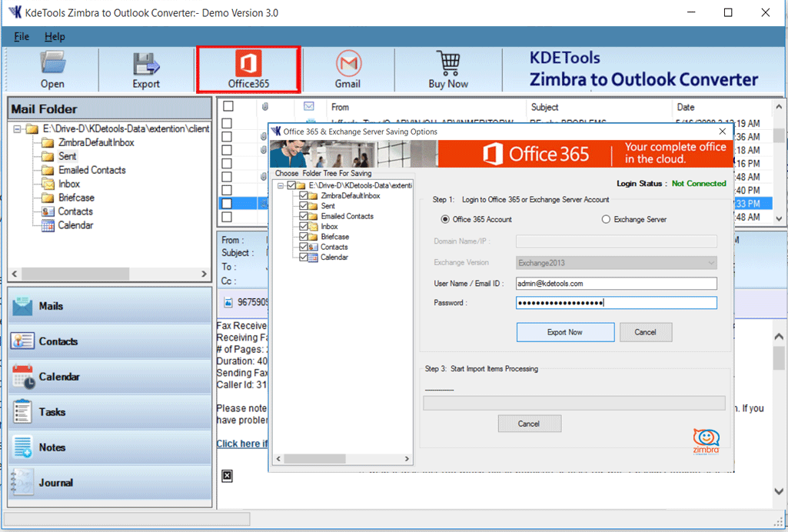Click Cancel under Step 3 progress bar
This screenshot has width=788, height=532.
529,424
